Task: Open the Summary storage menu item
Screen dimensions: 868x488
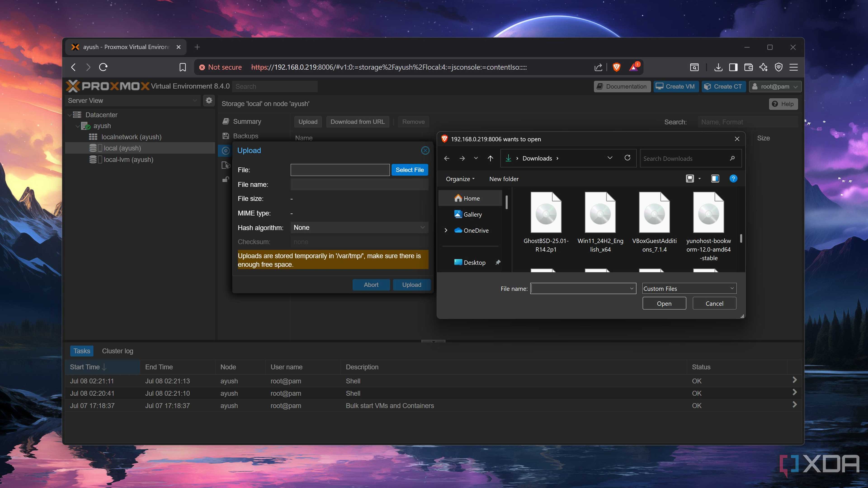Action: pos(247,122)
